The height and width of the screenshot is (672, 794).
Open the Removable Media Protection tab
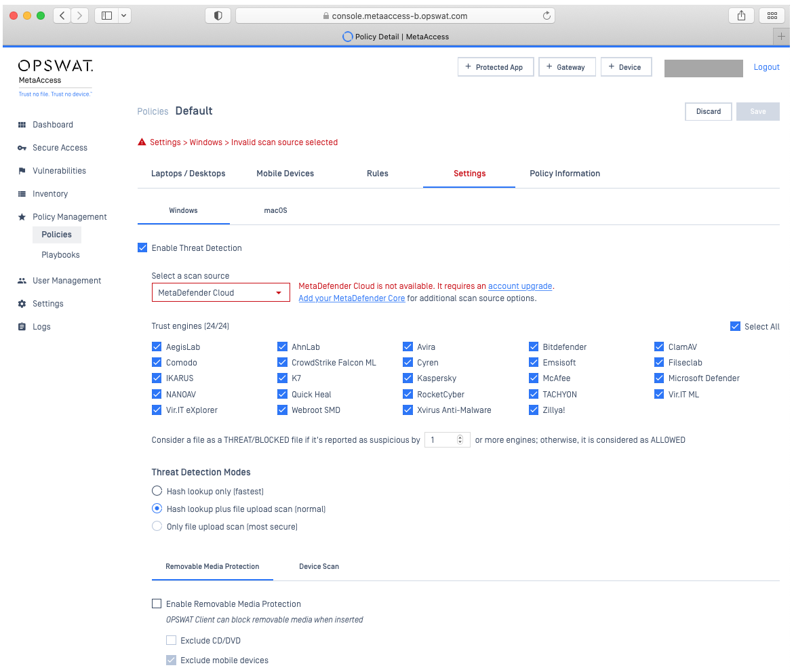click(x=212, y=567)
